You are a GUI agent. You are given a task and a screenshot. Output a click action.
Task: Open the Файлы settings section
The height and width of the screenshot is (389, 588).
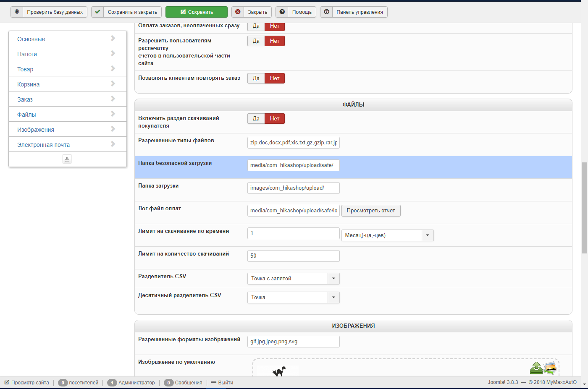click(68, 114)
